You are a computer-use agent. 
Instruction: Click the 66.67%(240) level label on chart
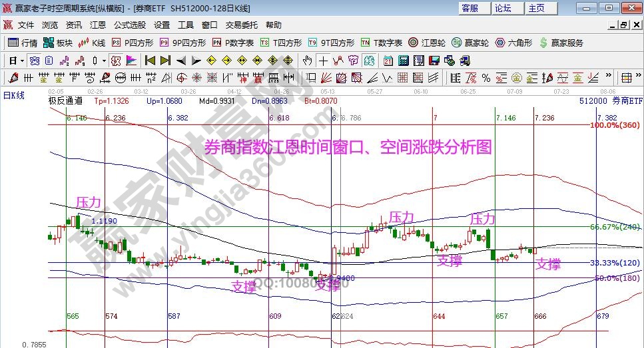(615, 227)
